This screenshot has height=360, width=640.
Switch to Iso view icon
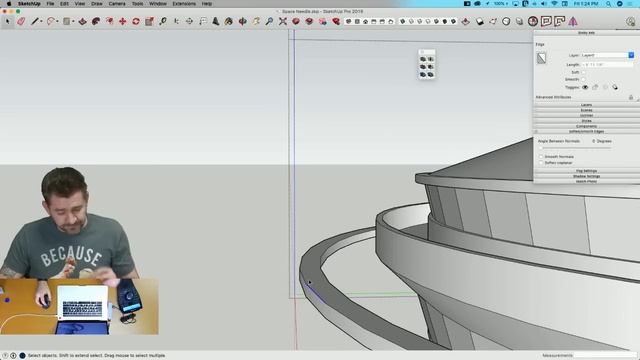click(x=349, y=21)
